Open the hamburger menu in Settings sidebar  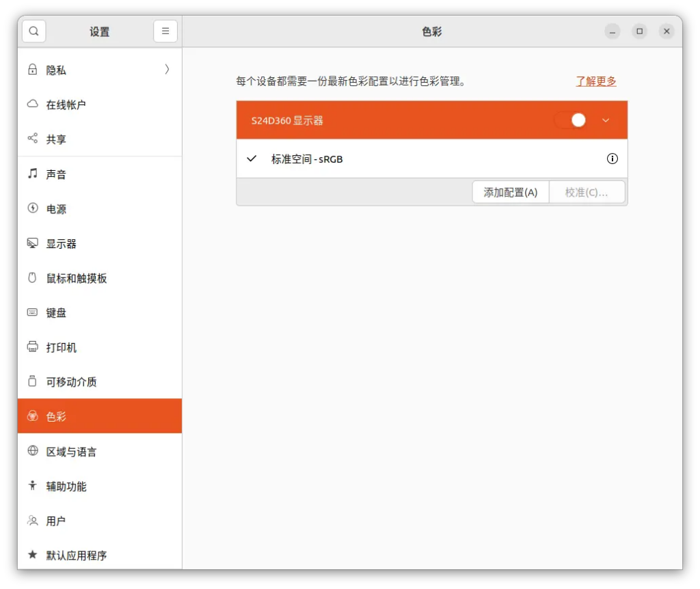[165, 31]
